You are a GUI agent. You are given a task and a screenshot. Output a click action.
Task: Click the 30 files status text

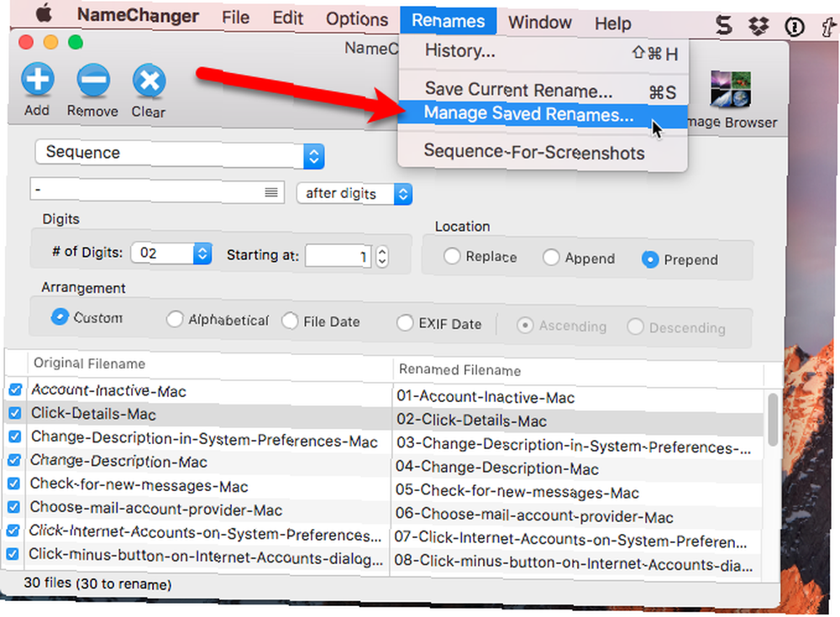[x=97, y=583]
